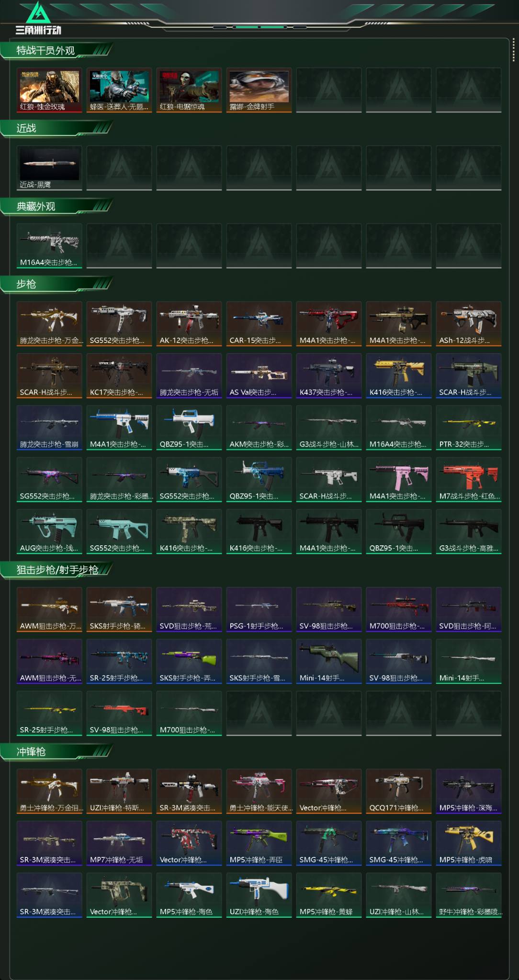Choose the 腾龙突击步枪-万金 rifle skin
The height and width of the screenshot is (980, 519).
(49, 324)
